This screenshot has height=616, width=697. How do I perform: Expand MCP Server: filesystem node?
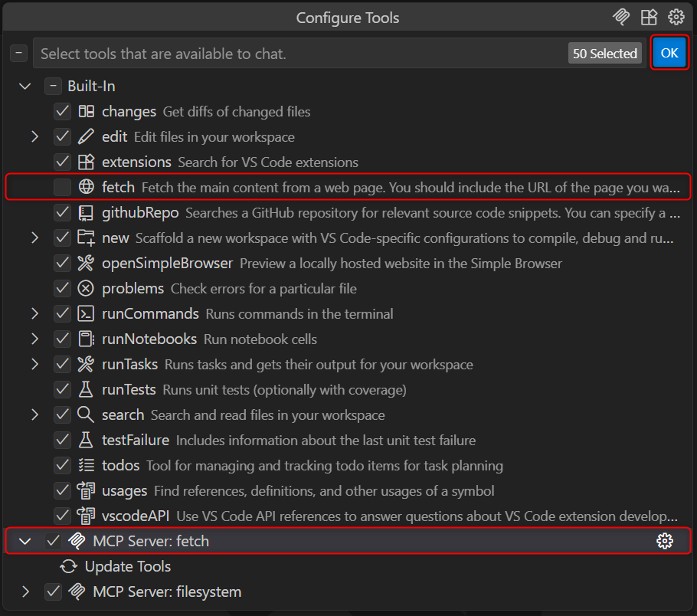pos(25,591)
